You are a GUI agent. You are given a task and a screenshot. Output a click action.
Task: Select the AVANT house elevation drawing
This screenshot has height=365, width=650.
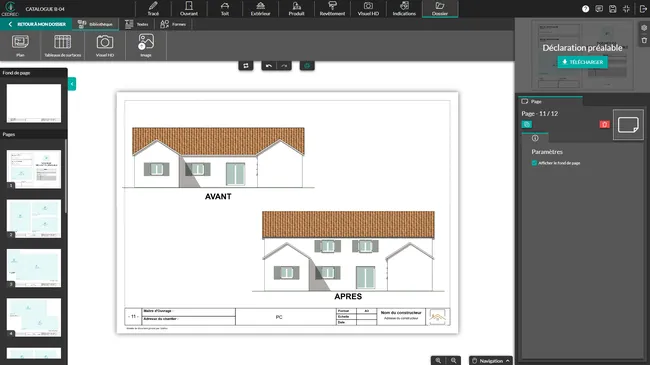218,158
